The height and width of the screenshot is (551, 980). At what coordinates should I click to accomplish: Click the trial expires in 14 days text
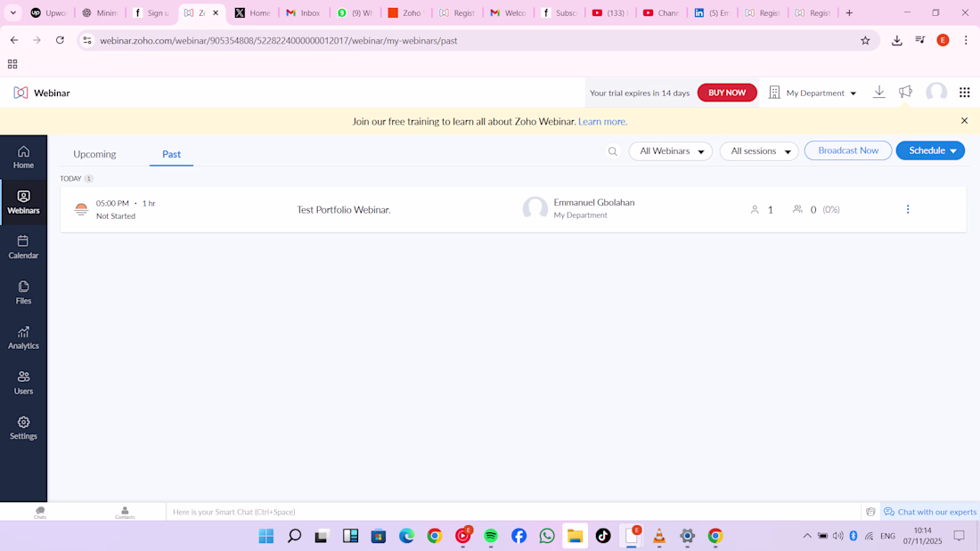click(640, 93)
